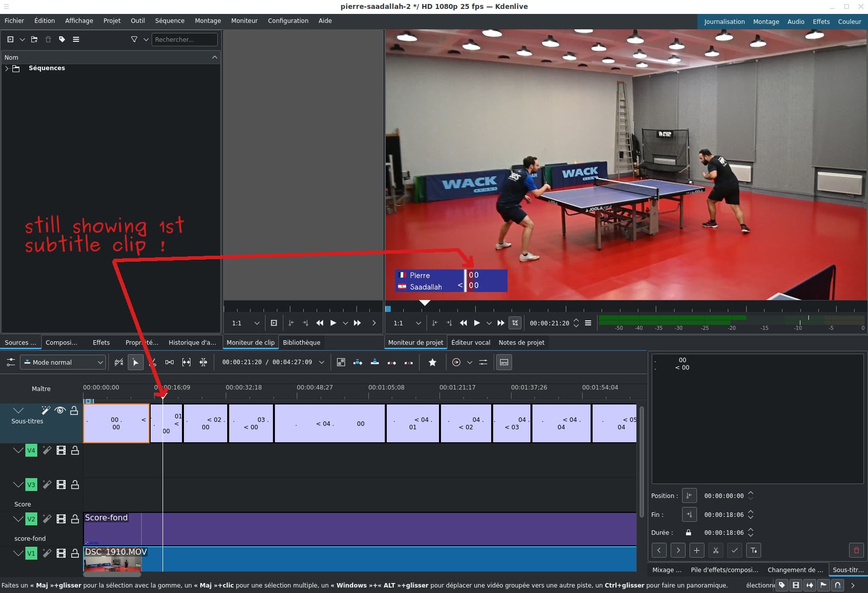Click the lift timeline zone icon

(x=409, y=362)
